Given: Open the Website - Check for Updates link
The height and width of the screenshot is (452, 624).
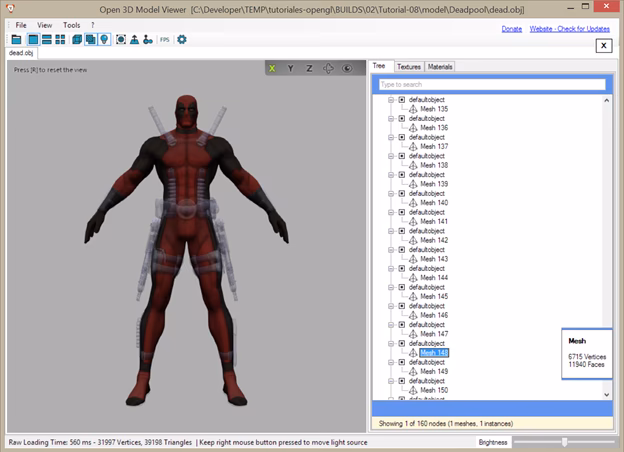Looking at the screenshot, I should click(569, 29).
